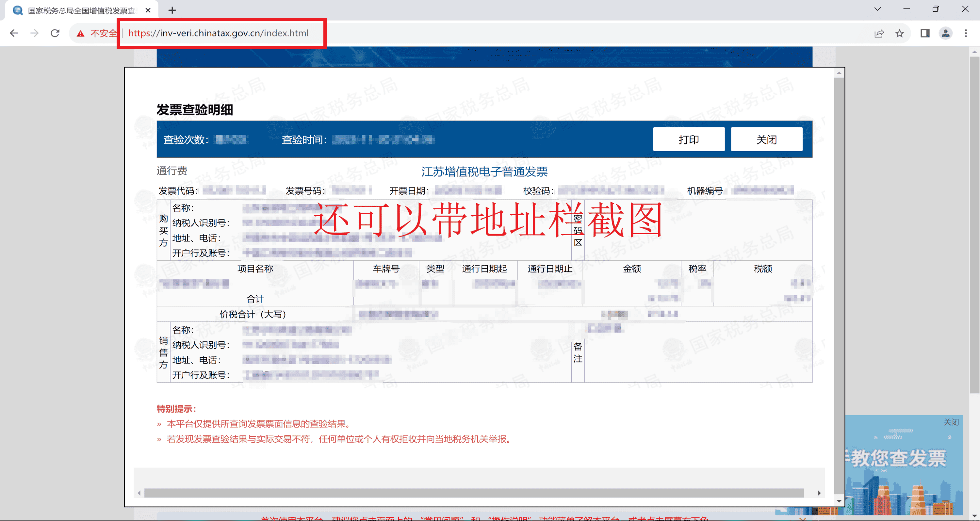Close the invoice verification tab
This screenshot has width=980, height=521.
click(148, 10)
